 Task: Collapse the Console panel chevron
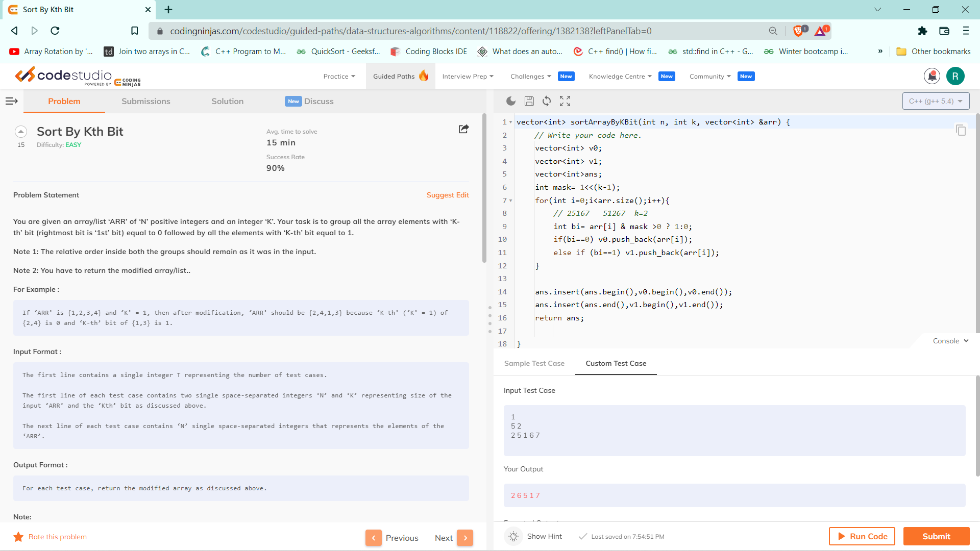click(x=966, y=341)
